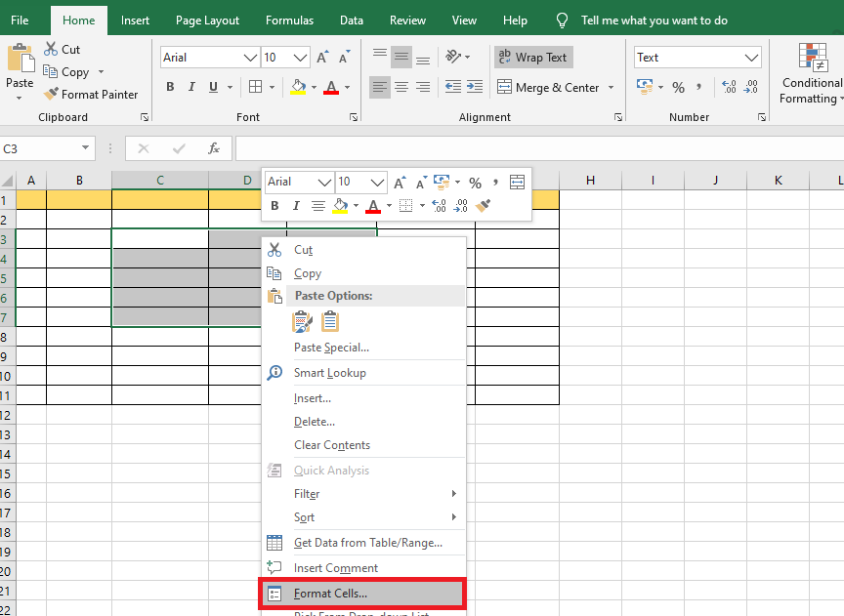Click the Increase Font Size icon in ribbon

321,58
